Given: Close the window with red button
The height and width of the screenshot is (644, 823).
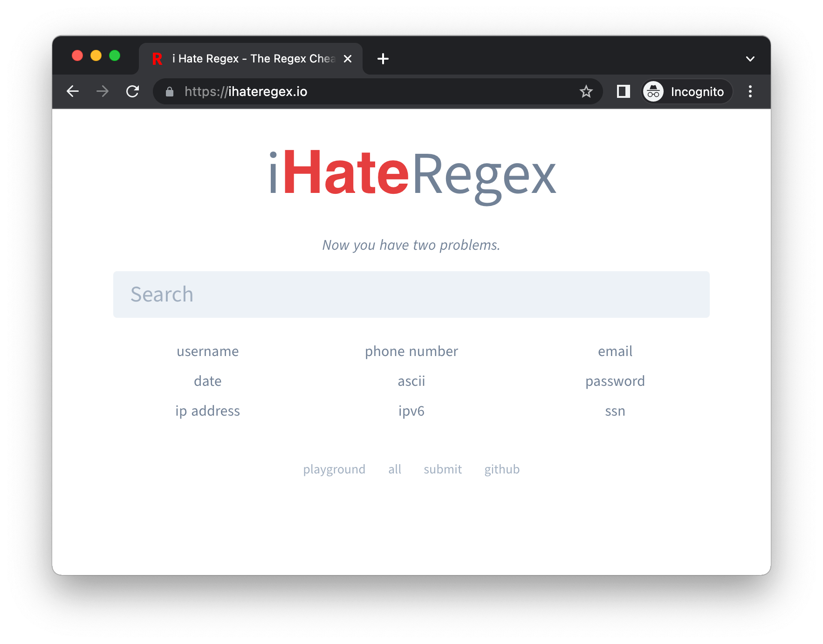Looking at the screenshot, I should coord(77,56).
